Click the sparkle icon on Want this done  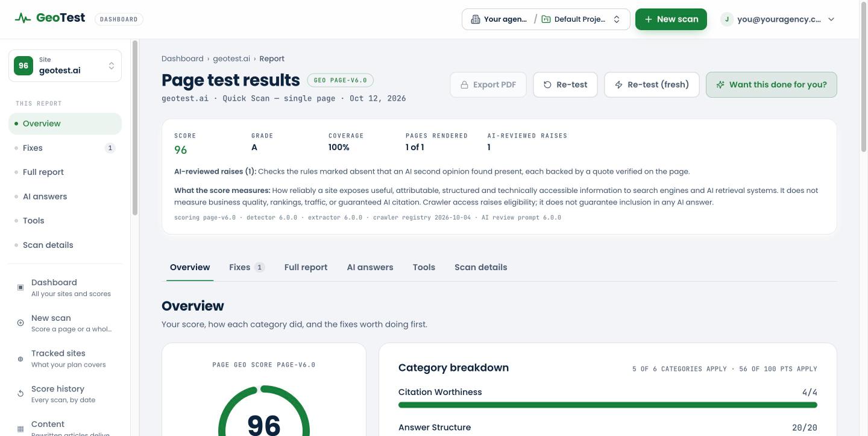click(x=720, y=85)
